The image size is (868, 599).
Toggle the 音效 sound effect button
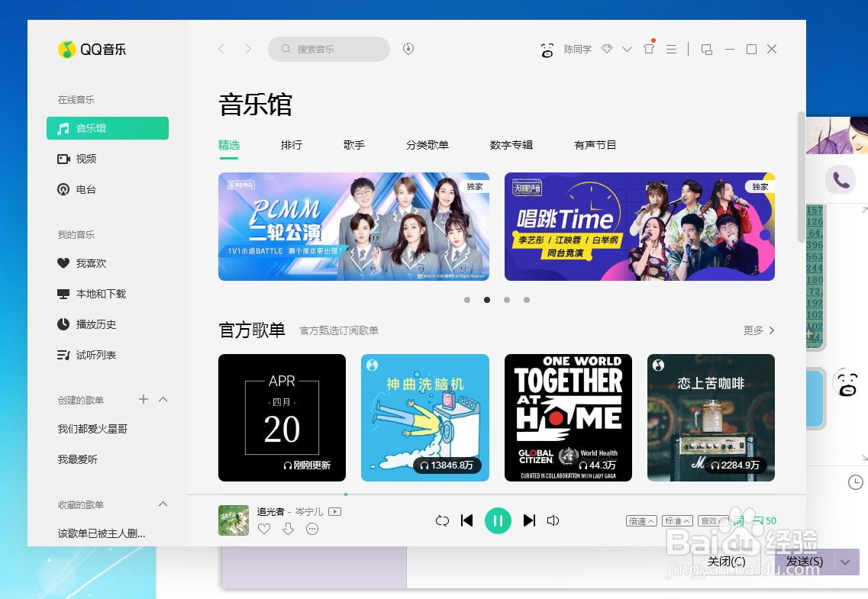[714, 521]
